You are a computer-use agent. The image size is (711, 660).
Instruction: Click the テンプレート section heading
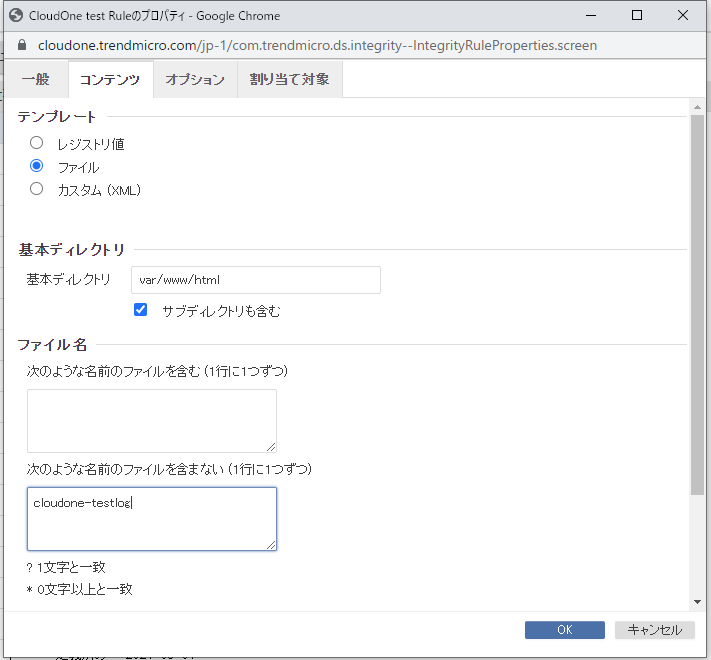coord(57,117)
